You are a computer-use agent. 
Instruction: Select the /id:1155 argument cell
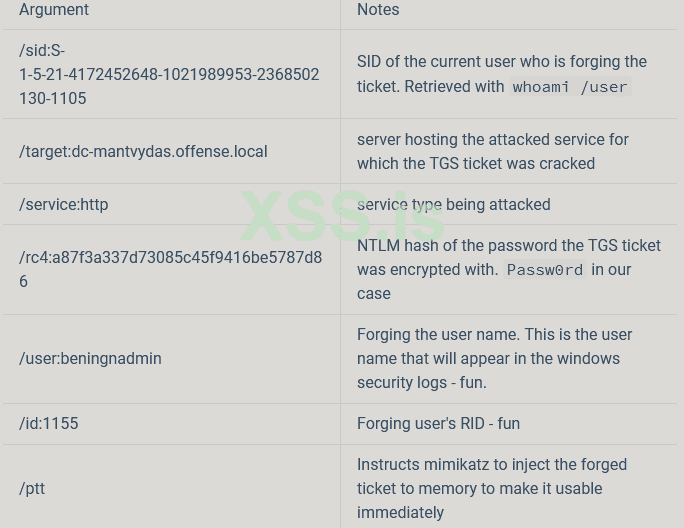tap(49, 423)
